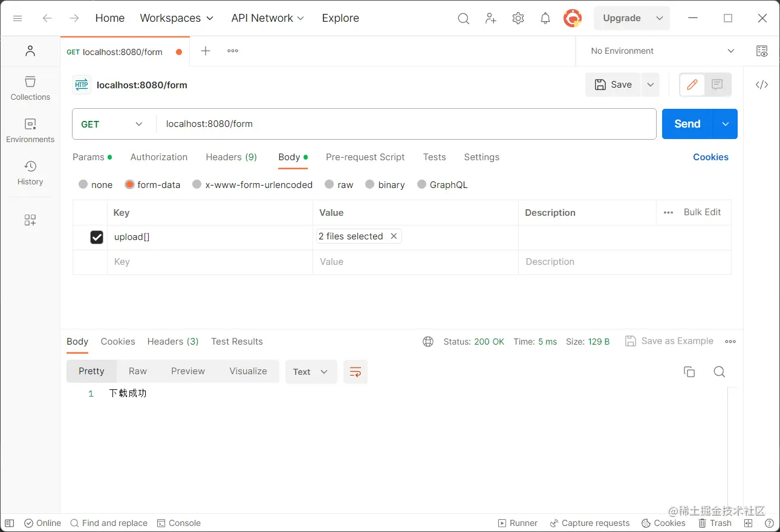The width and height of the screenshot is (780, 532).
Task: Toggle the response line wrap icon
Action: point(356,372)
